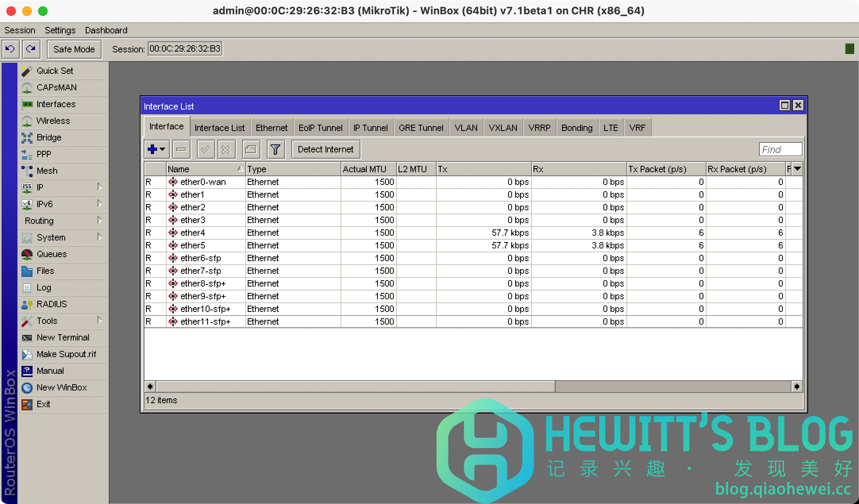This screenshot has width=859, height=504.
Task: Click the Detect Internet button
Action: click(325, 150)
